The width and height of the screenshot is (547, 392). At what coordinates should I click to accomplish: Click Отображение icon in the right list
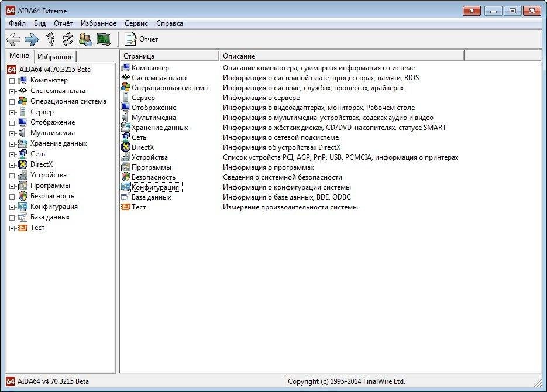pos(126,108)
